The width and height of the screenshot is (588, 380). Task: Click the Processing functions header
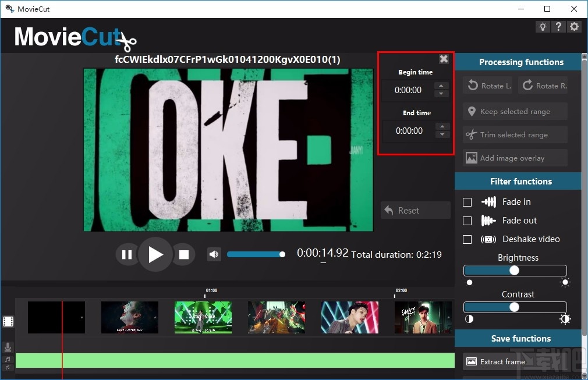[518, 62]
